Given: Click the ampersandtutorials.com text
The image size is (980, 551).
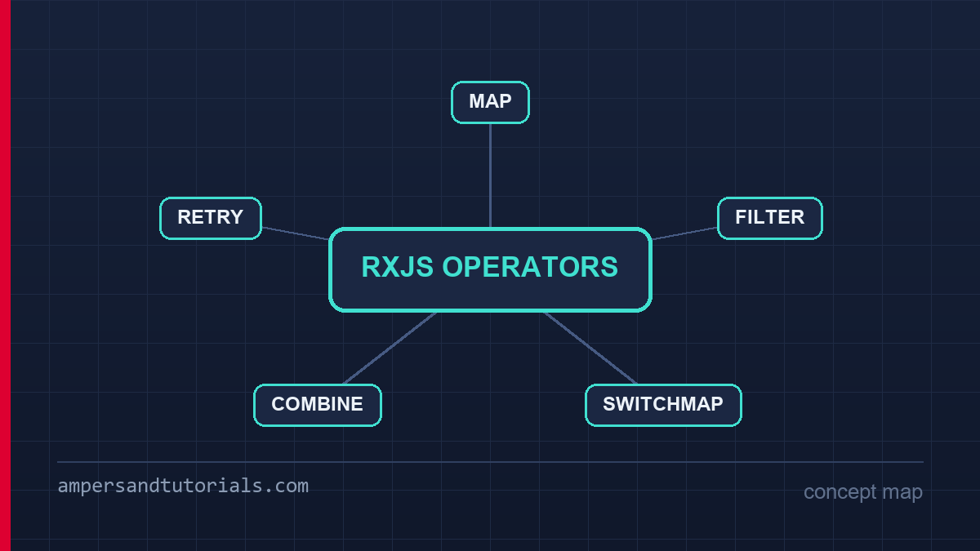Looking at the screenshot, I should pos(183,486).
